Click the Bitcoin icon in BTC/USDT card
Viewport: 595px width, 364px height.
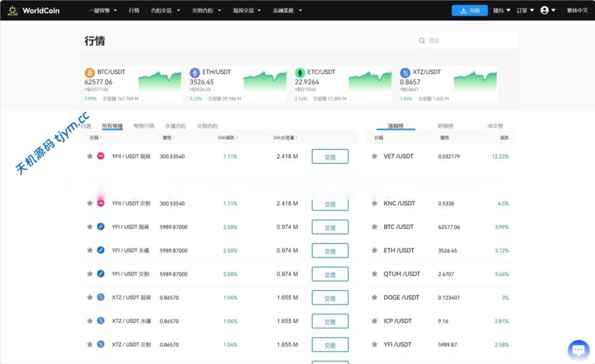click(x=89, y=73)
